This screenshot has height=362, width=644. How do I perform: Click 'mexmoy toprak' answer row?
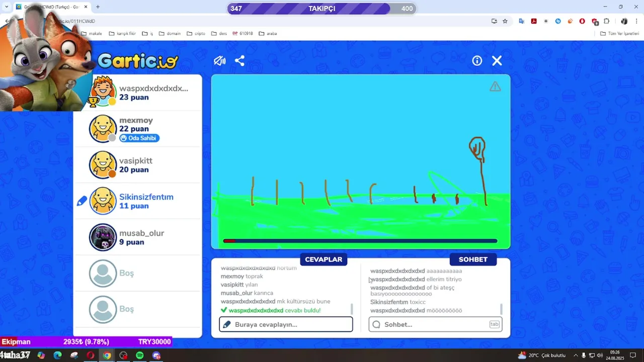point(242,277)
